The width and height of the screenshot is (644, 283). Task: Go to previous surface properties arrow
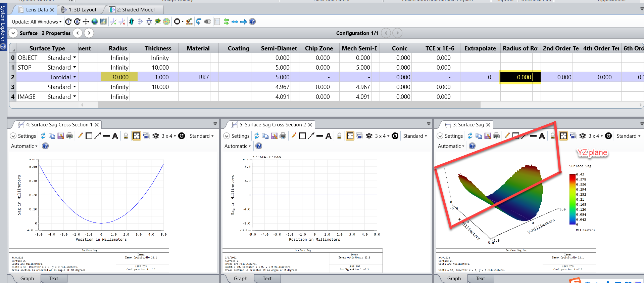(x=78, y=33)
